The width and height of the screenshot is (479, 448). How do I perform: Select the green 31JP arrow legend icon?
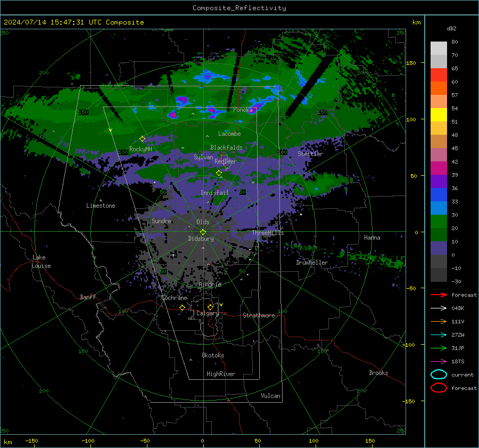439,348
